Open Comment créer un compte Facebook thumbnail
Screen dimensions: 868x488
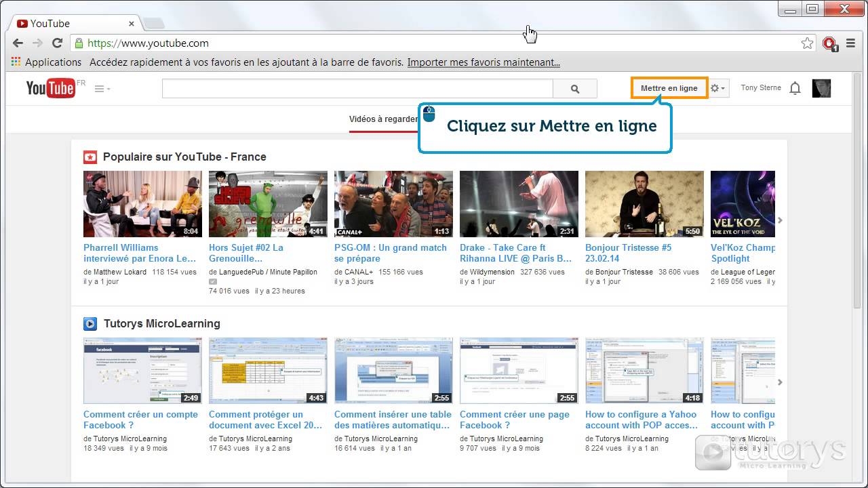[142, 371]
